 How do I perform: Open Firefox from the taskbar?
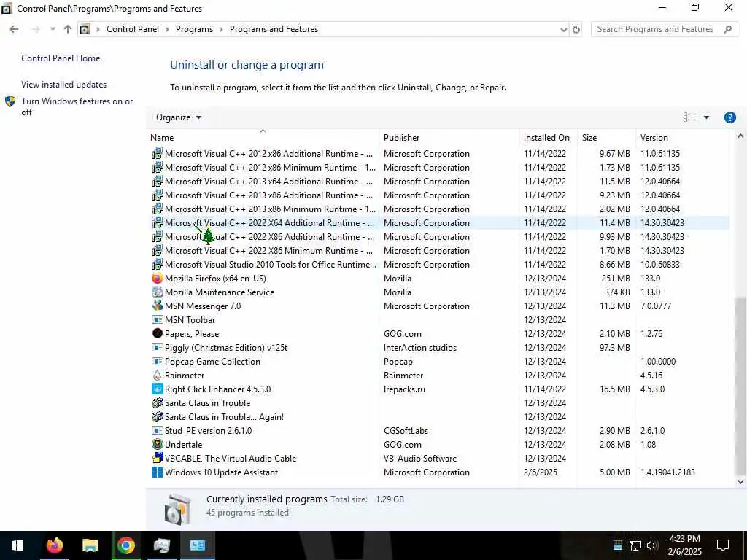coord(54,545)
